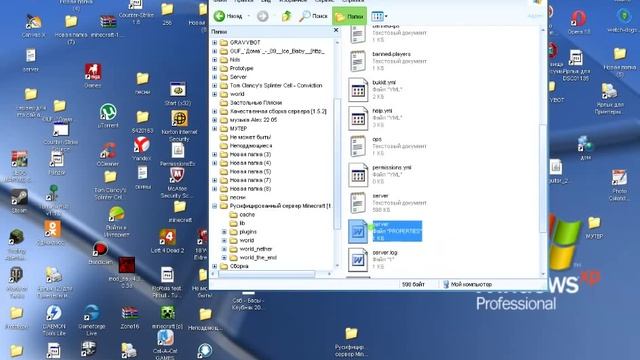The width and height of the screenshot is (640, 360).
Task: Click Мой компьютер in status bar
Action: pyautogui.click(x=467, y=284)
